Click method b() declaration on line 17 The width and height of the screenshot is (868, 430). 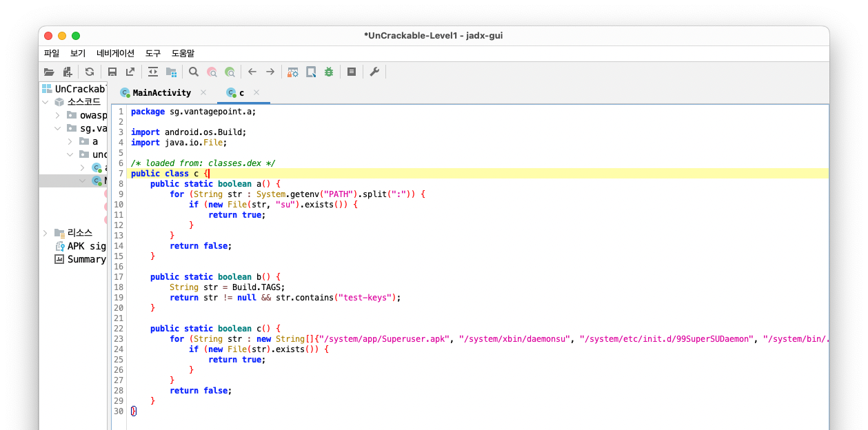tap(215, 277)
